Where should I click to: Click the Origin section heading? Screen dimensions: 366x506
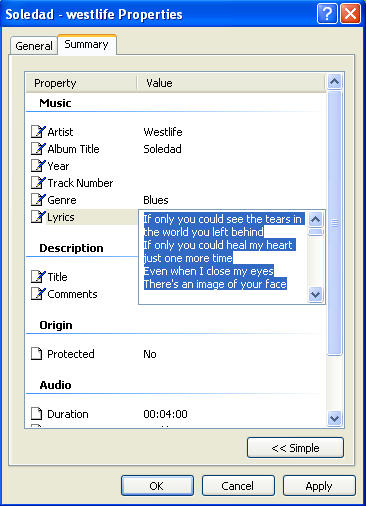pyautogui.click(x=56, y=325)
